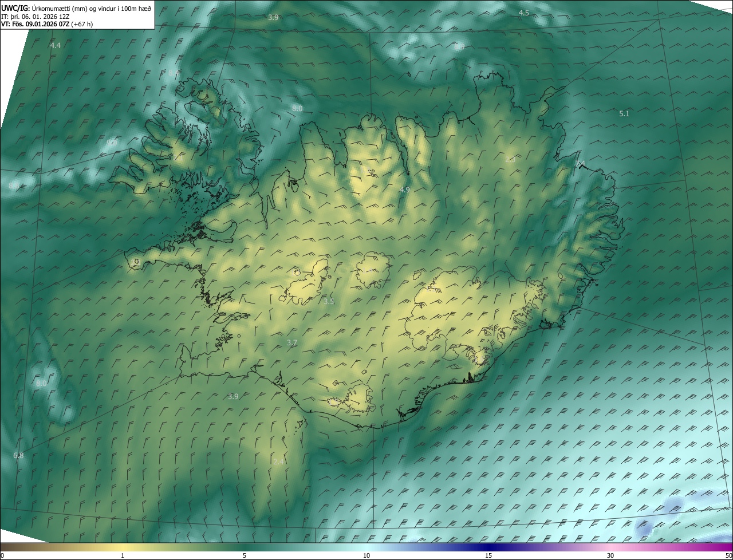This screenshot has height=560, width=733.
Task: Click the 6.8 value on the map
Action: click(x=18, y=455)
